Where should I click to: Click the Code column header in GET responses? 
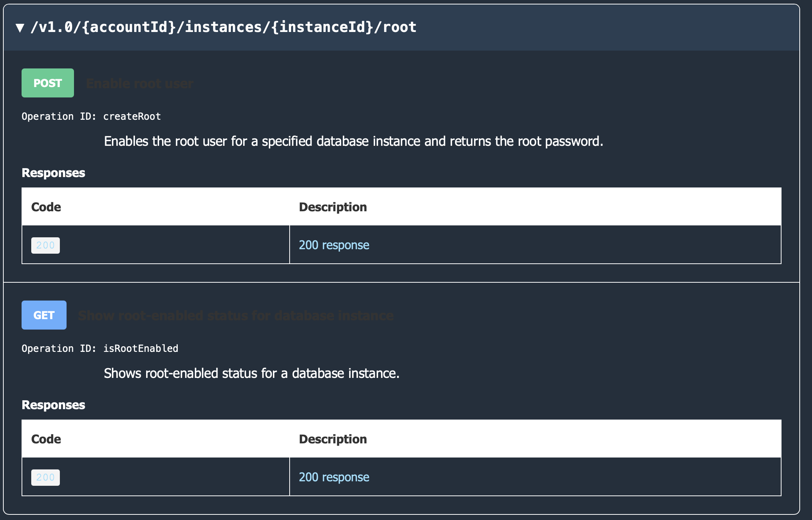coord(46,439)
